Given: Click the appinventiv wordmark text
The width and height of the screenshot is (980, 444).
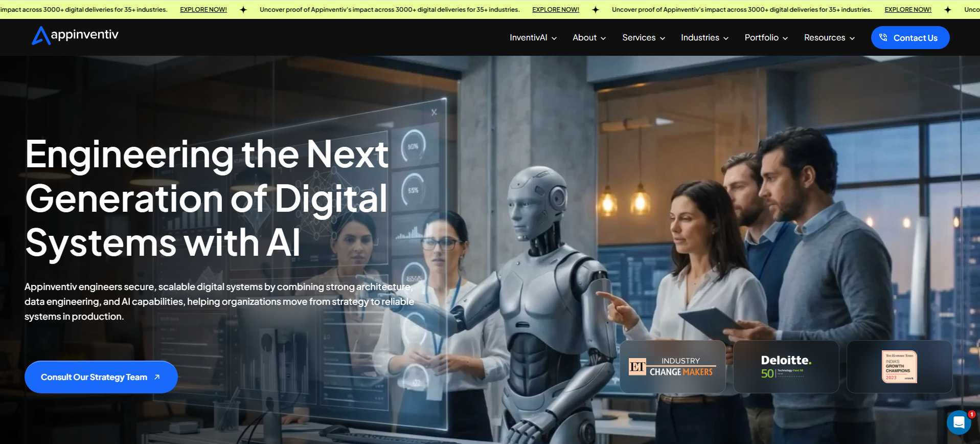Looking at the screenshot, I should point(85,35).
